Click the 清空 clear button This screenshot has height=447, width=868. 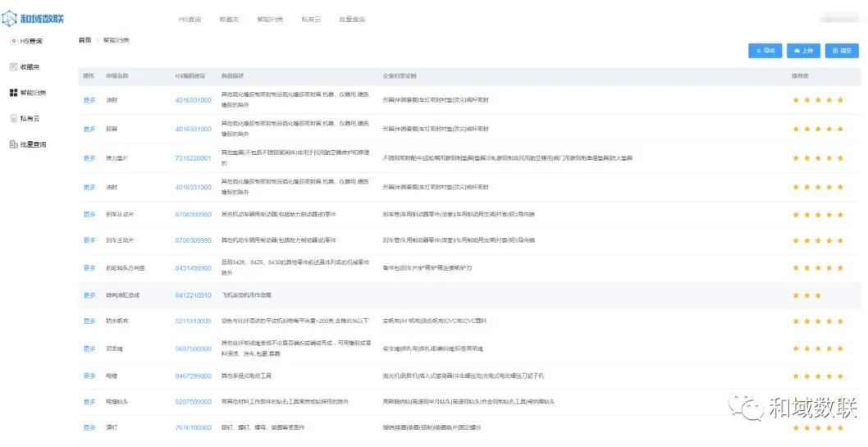coord(842,50)
